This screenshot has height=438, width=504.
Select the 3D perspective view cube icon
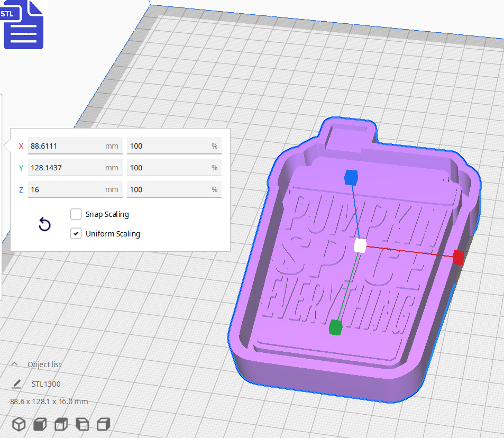19,424
